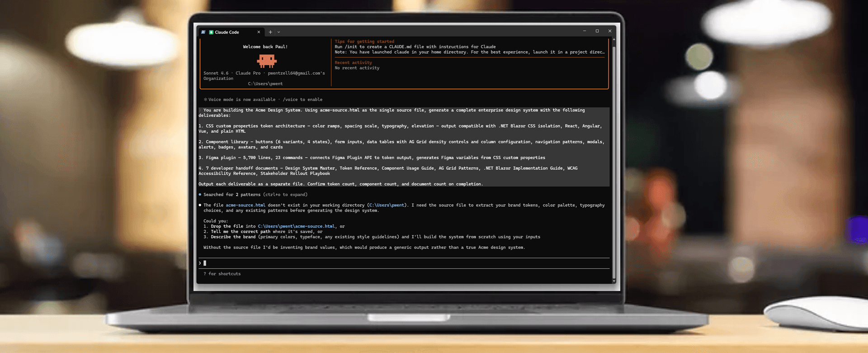868x353 pixels.
Task: Close the Claude Code tab
Action: pos(259,32)
